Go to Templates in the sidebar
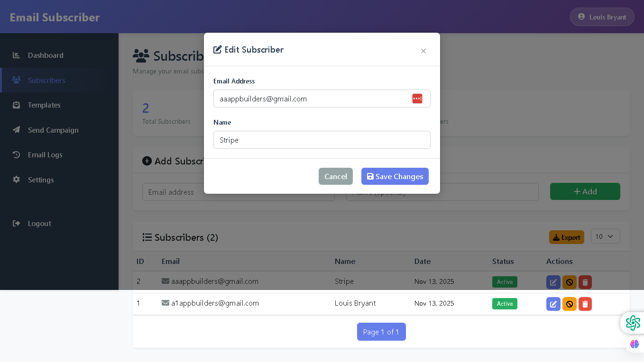This screenshot has width=644, height=362. 44,105
